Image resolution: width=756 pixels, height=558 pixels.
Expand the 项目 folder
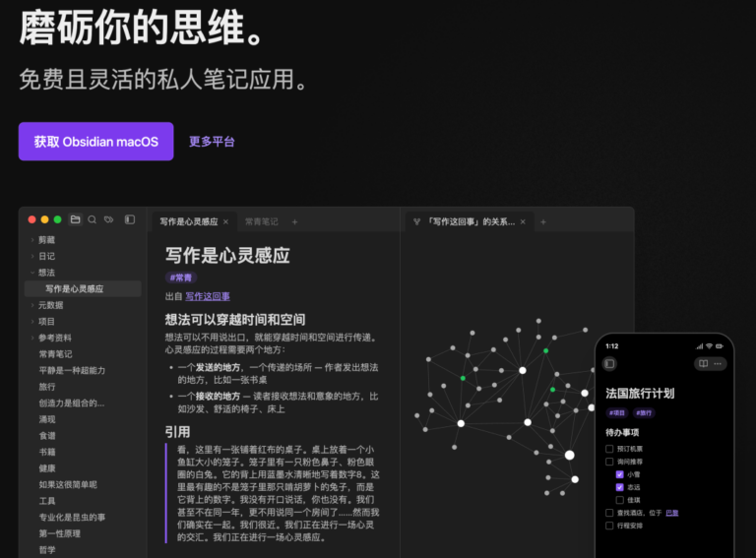[x=32, y=322]
